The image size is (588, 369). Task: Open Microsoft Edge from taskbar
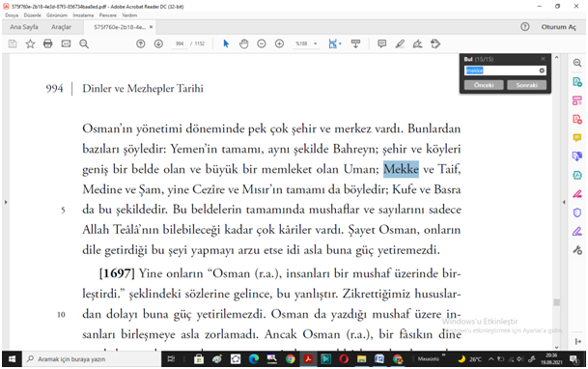tap(254, 359)
